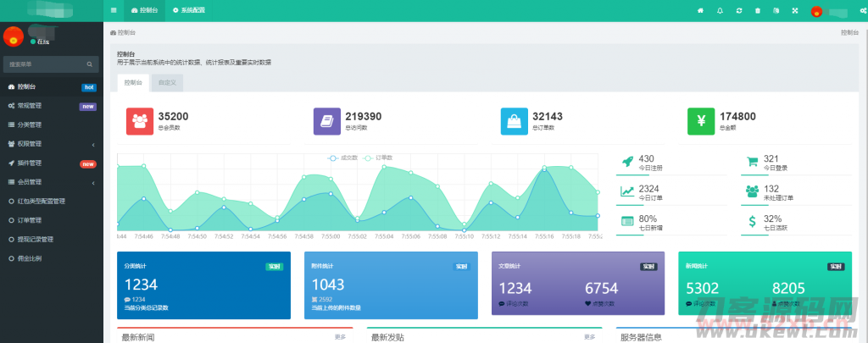
Task: Click 更多 link beside 最新新闻
Action: [x=340, y=337]
